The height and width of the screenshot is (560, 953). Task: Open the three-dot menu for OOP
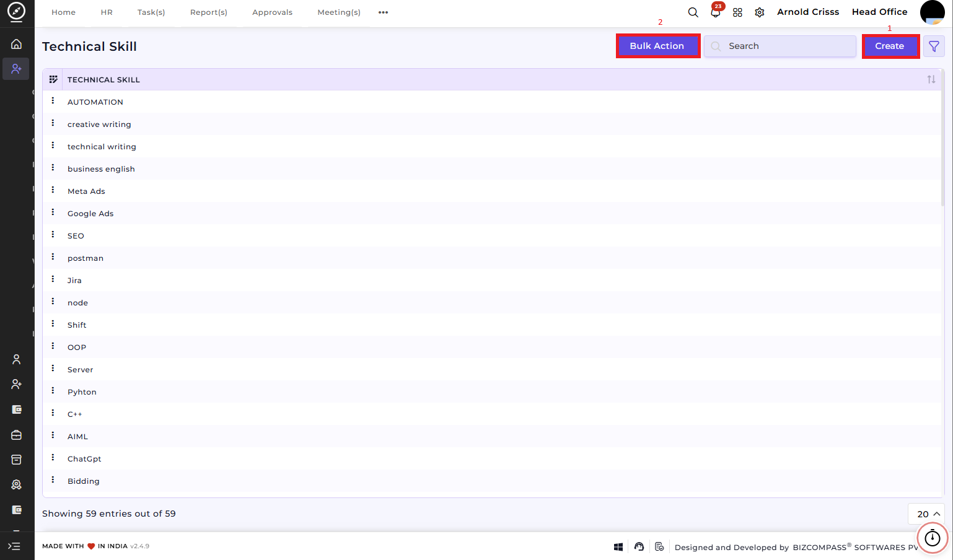click(53, 346)
